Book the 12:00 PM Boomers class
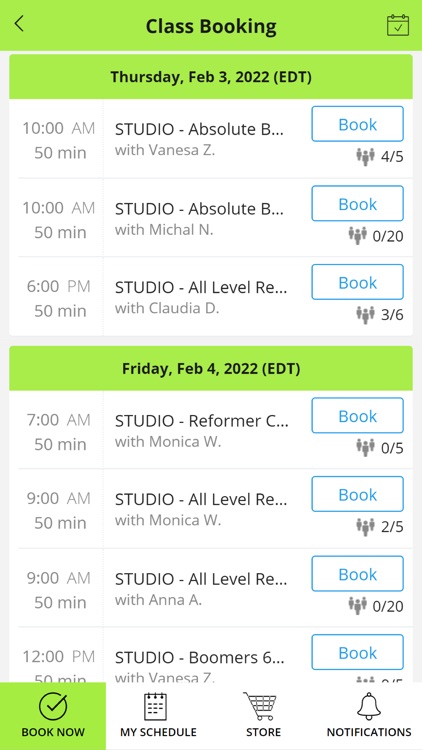 tap(357, 652)
